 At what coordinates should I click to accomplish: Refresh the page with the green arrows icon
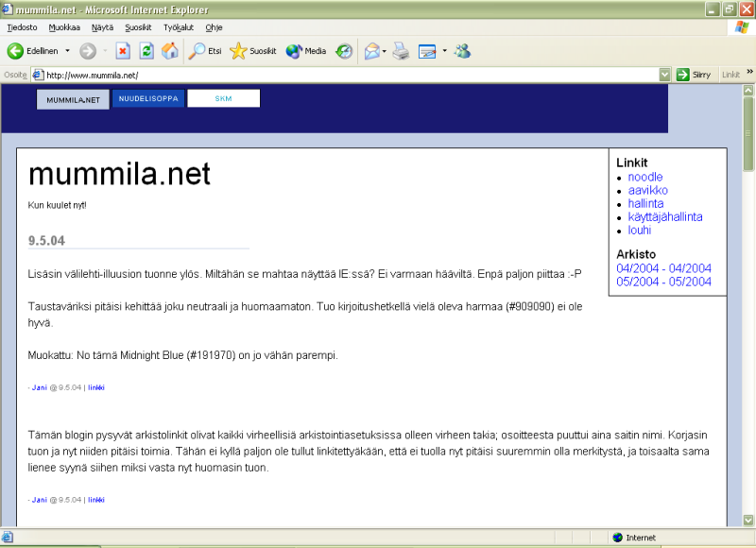click(146, 51)
